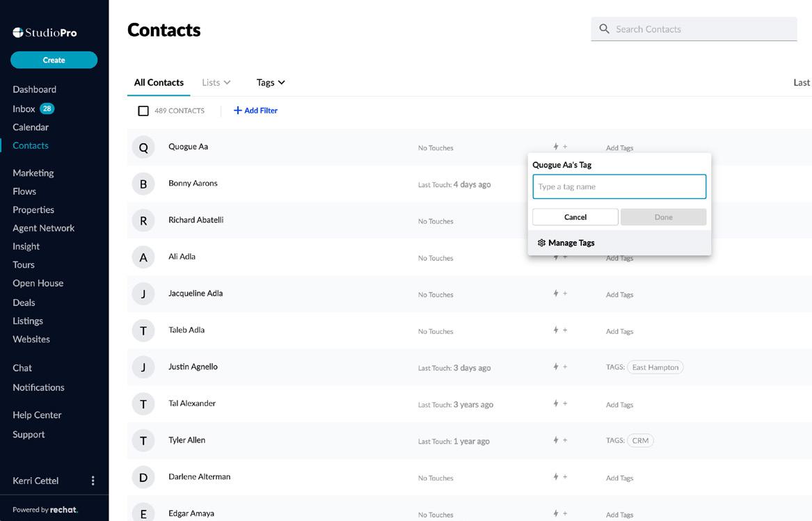Image resolution: width=812 pixels, height=521 pixels.
Task: Tick the select-all contacts checkbox
Action: coord(143,111)
